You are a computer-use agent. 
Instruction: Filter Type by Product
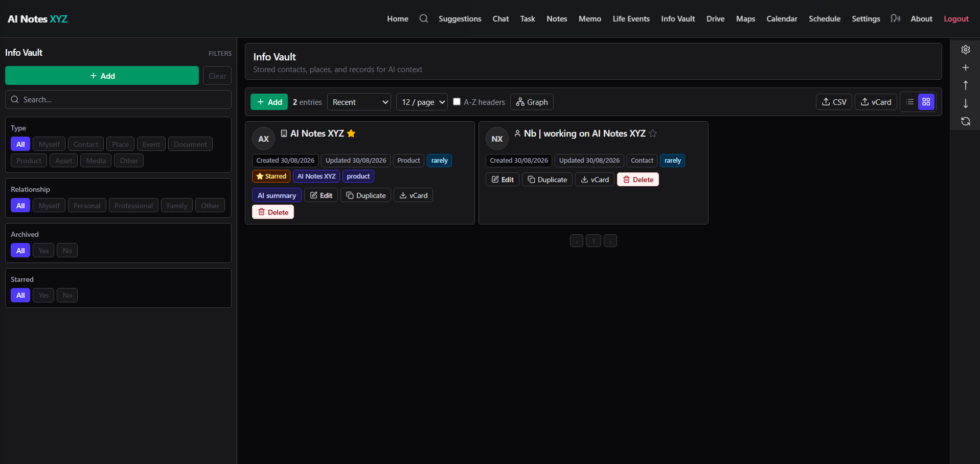coord(29,161)
